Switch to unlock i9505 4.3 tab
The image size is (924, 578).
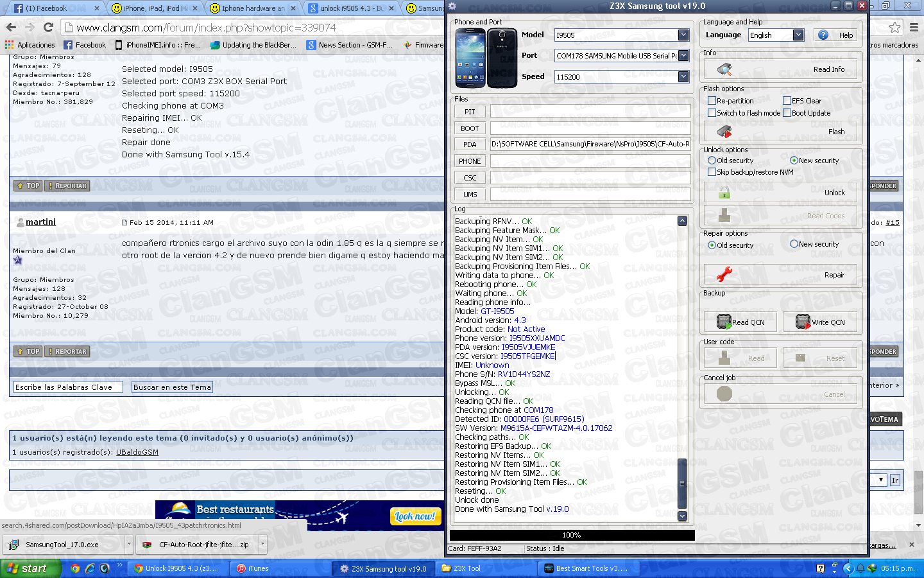351,8
